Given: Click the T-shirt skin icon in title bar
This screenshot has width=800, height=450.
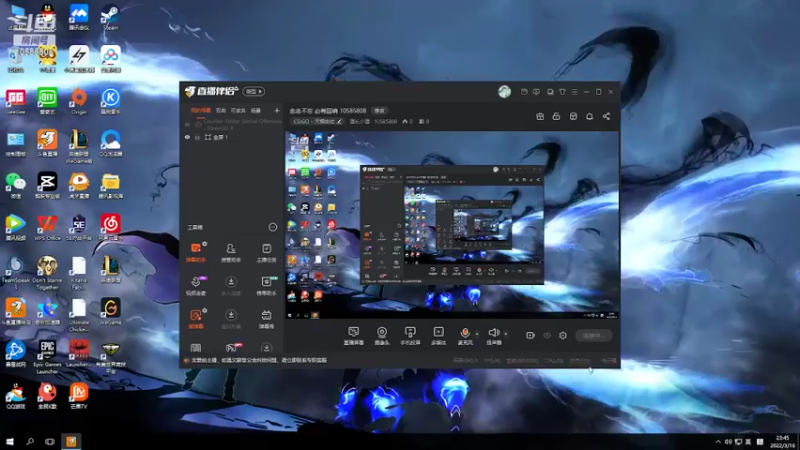Looking at the screenshot, I should pos(562,92).
